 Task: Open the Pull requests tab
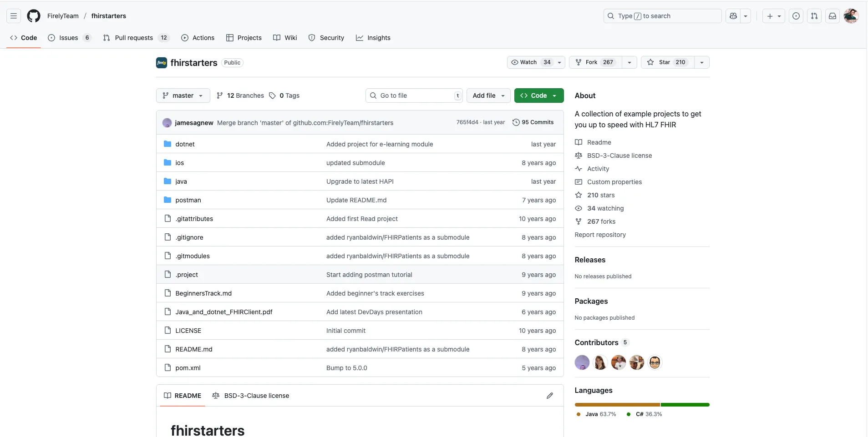coord(134,38)
